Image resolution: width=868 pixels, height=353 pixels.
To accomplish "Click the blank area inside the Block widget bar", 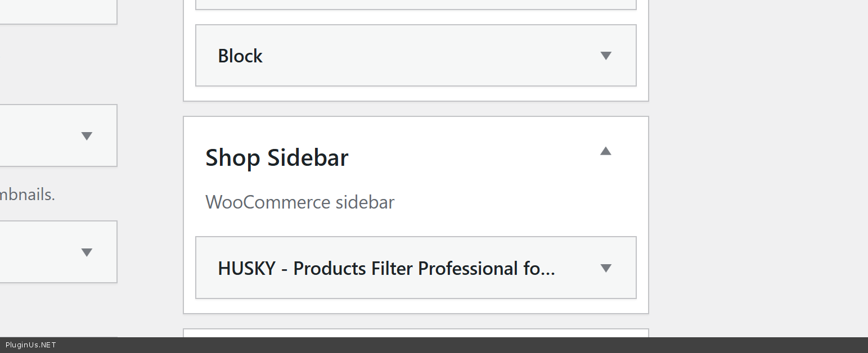I will (428, 56).
